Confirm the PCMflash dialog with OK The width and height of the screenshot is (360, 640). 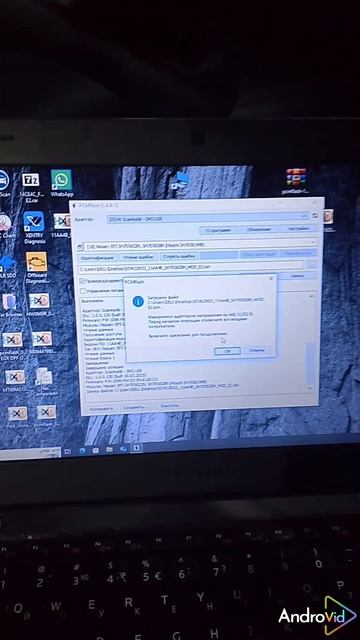[227, 351]
